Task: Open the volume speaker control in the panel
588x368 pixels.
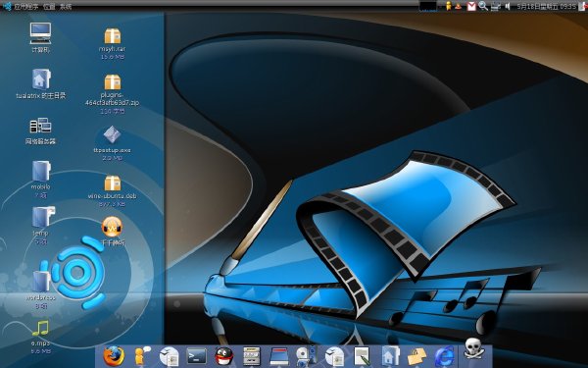Action: pos(508,7)
